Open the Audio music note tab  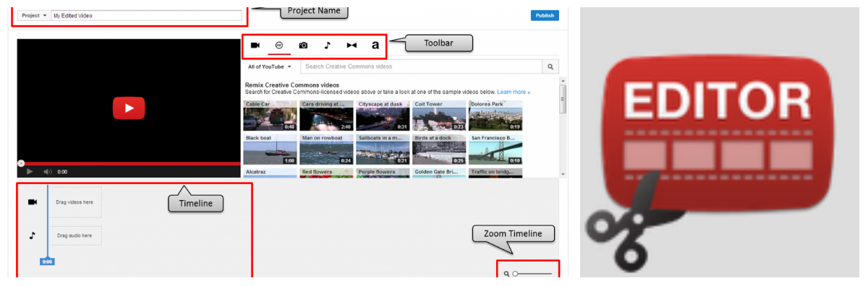(x=327, y=45)
